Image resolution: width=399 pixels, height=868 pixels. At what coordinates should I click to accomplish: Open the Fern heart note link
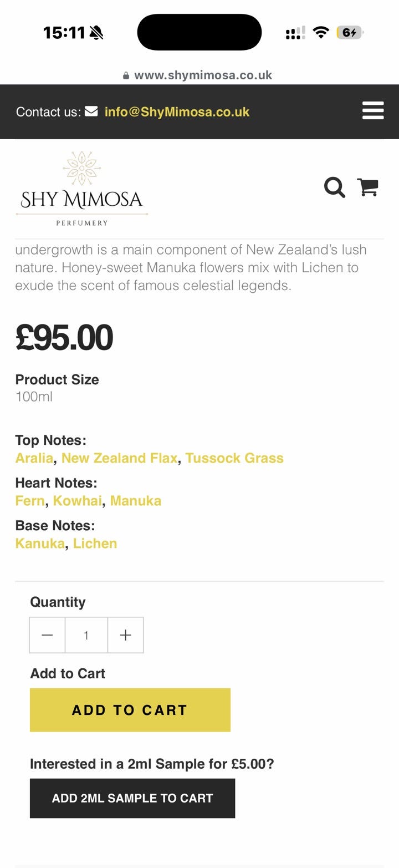30,501
